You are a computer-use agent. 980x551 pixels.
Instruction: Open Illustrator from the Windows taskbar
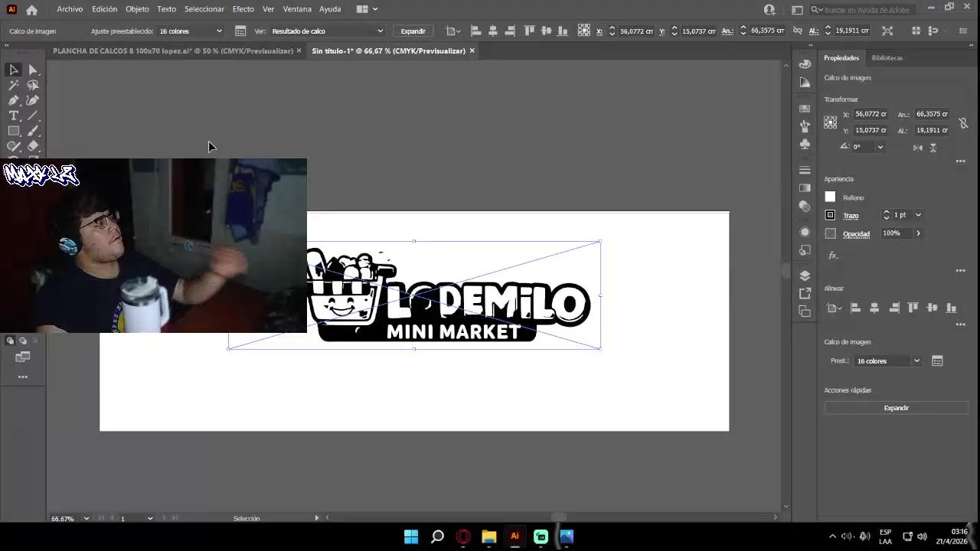[x=514, y=536]
